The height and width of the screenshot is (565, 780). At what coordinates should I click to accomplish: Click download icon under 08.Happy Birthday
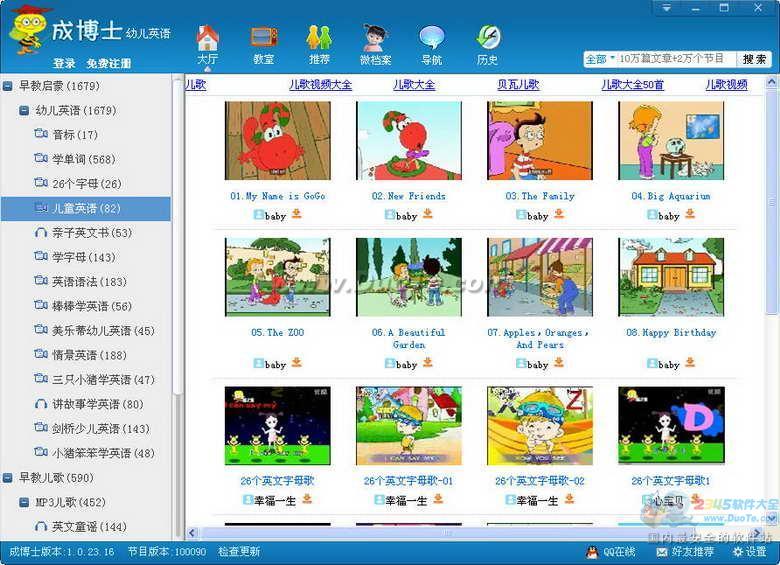coord(690,363)
